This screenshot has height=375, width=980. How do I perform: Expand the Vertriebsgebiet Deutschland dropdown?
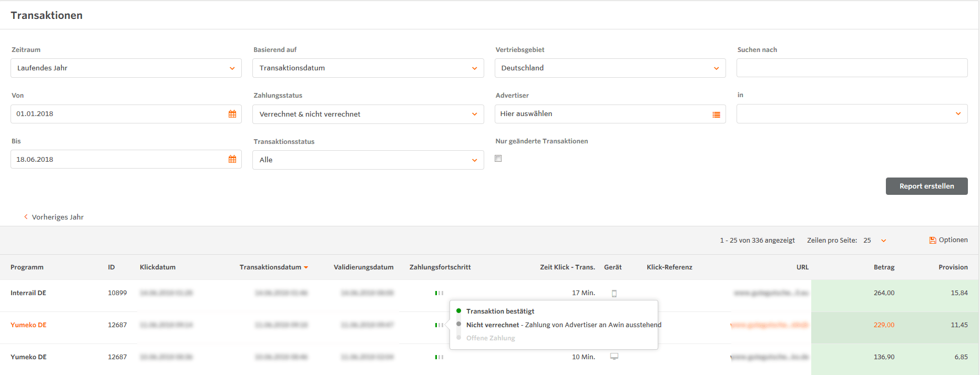610,68
